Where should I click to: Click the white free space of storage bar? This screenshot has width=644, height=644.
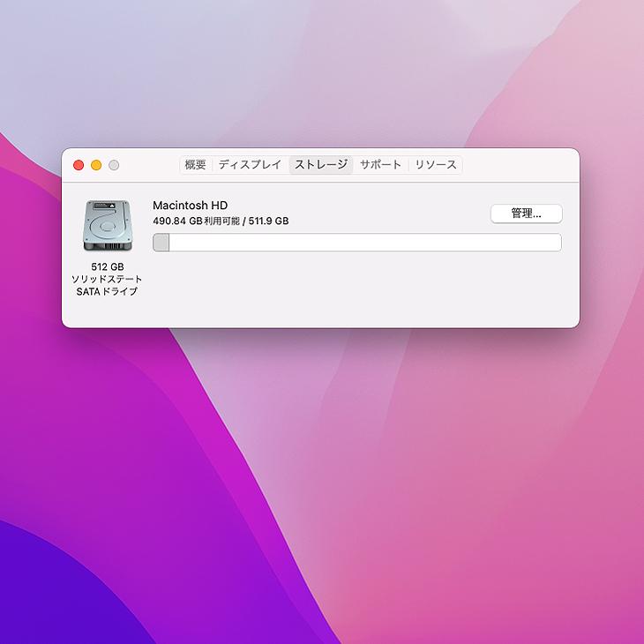(x=363, y=243)
